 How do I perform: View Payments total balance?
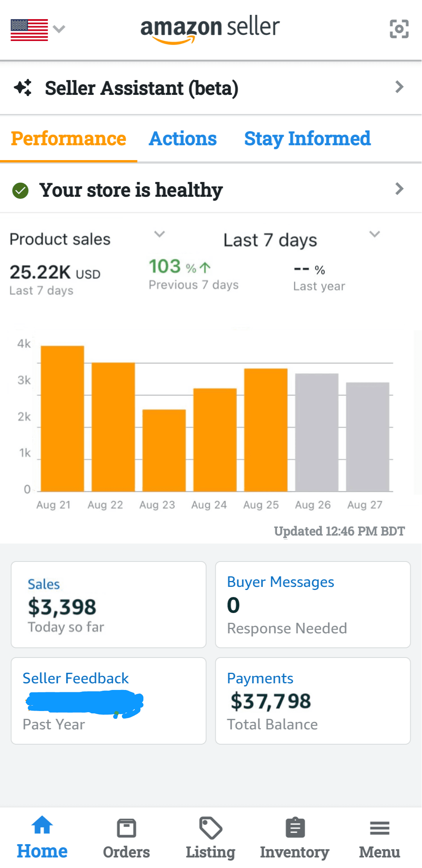(313, 700)
